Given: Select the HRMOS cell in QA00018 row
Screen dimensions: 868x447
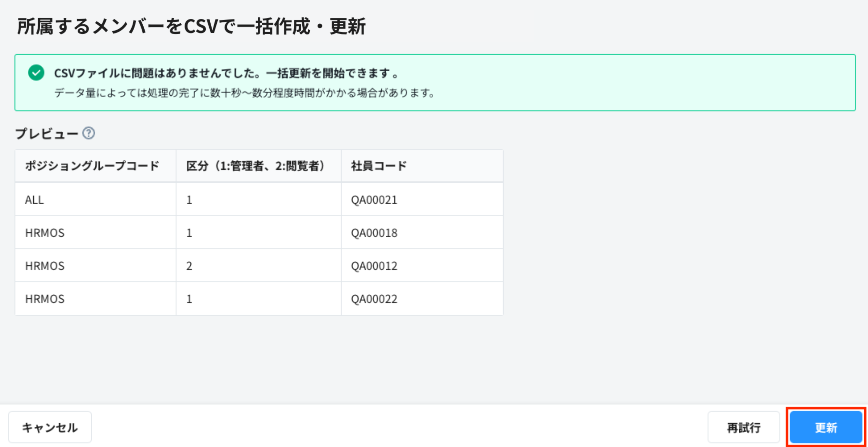Looking at the screenshot, I should point(45,233).
